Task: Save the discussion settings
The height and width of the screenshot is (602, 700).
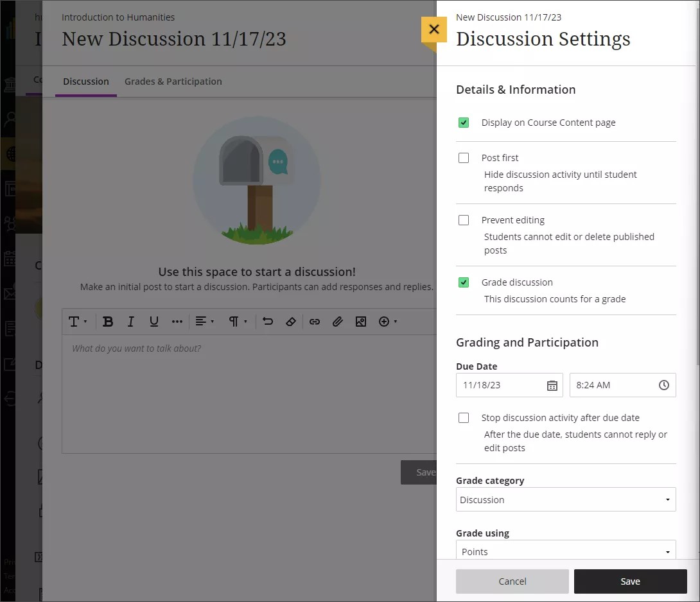Action: [629, 581]
